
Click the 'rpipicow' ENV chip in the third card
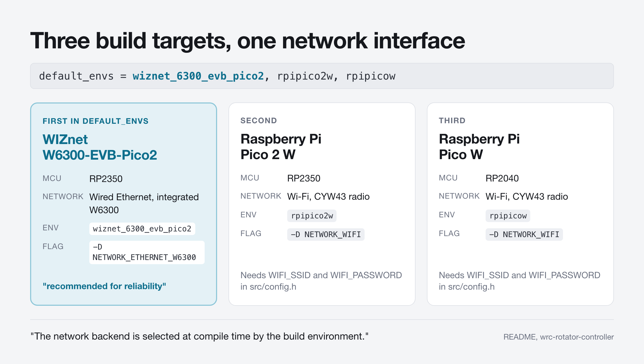click(508, 216)
